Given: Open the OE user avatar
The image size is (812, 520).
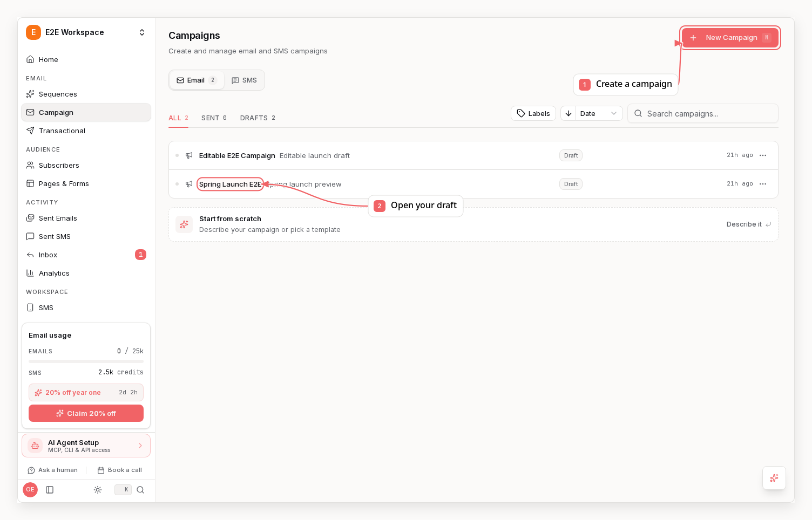Looking at the screenshot, I should pos(30,490).
